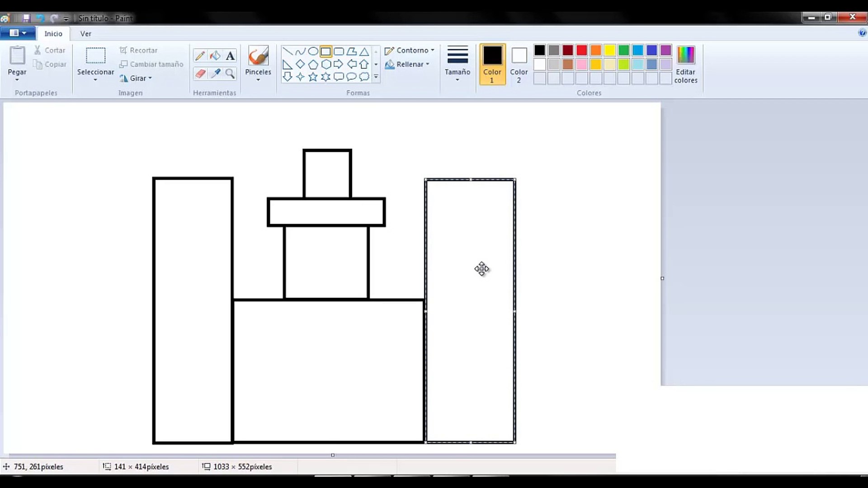Image resolution: width=868 pixels, height=488 pixels.
Task: Switch to the Ver tab
Action: pos(85,33)
